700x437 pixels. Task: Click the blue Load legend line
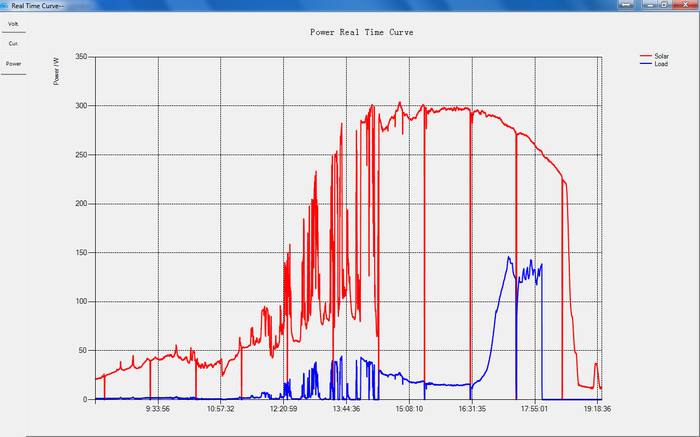(645, 64)
